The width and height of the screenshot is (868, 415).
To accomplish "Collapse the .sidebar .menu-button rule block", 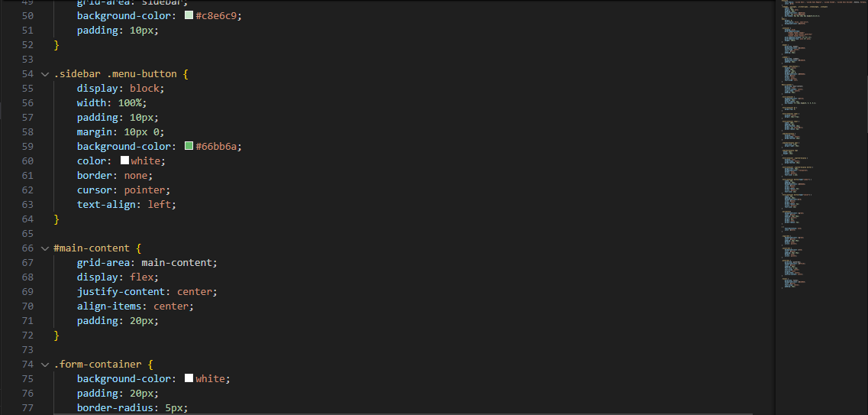I will (44, 74).
